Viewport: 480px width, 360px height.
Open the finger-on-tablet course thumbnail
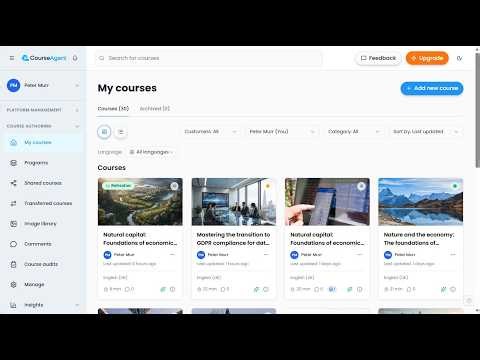pos(327,202)
